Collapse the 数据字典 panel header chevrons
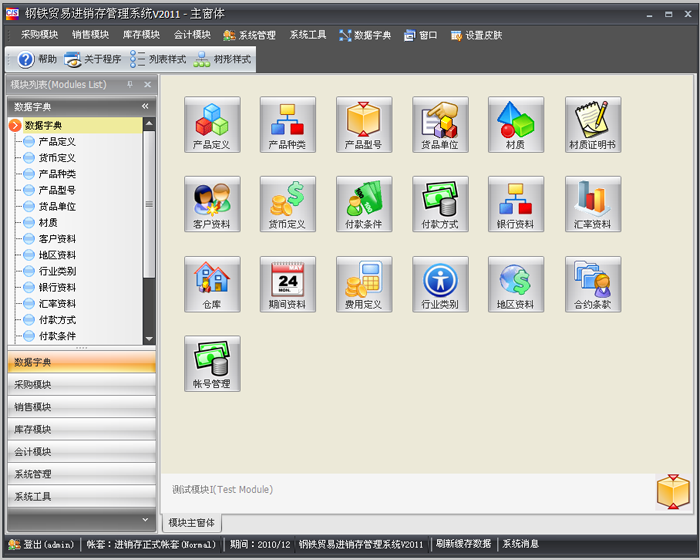Screen dimensions: 700x560 [145, 106]
